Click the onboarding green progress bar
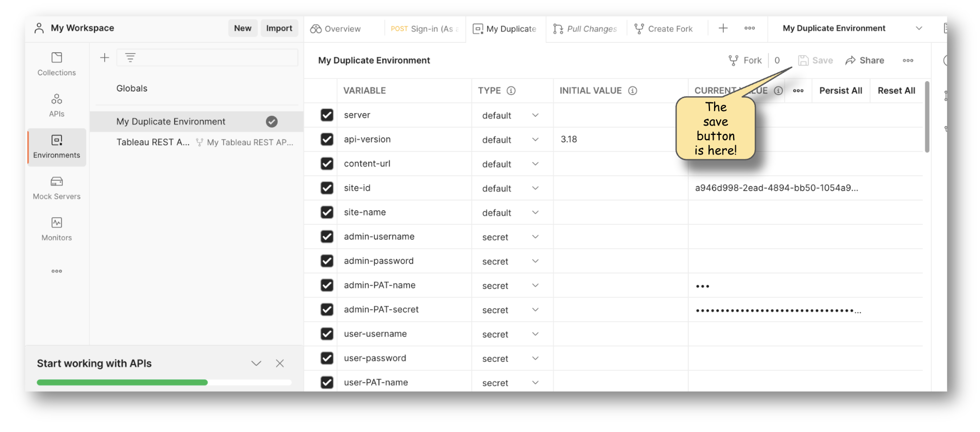980x432 pixels. (122, 382)
